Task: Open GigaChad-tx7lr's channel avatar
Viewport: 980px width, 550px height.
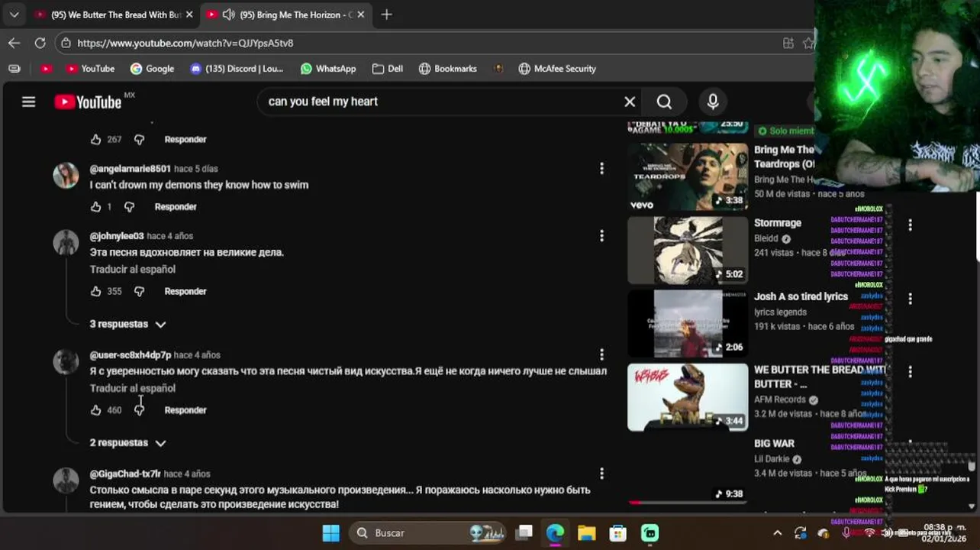Action: [66, 480]
